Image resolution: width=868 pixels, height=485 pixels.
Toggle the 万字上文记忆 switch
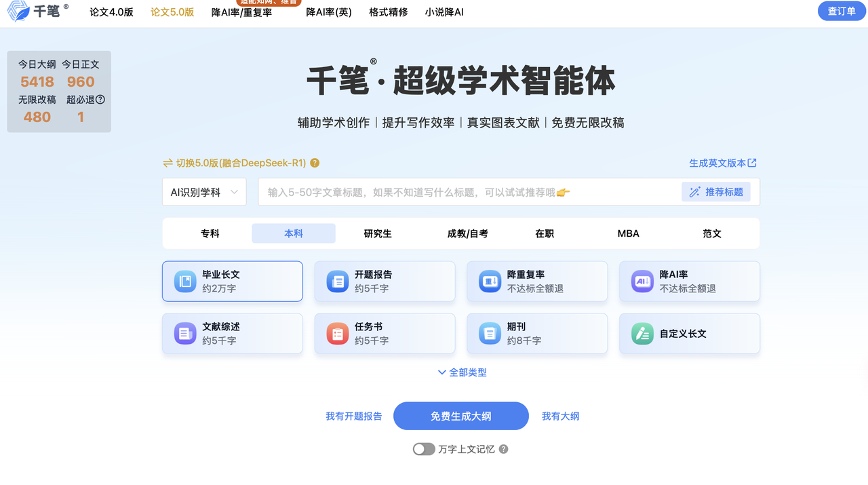tap(424, 449)
